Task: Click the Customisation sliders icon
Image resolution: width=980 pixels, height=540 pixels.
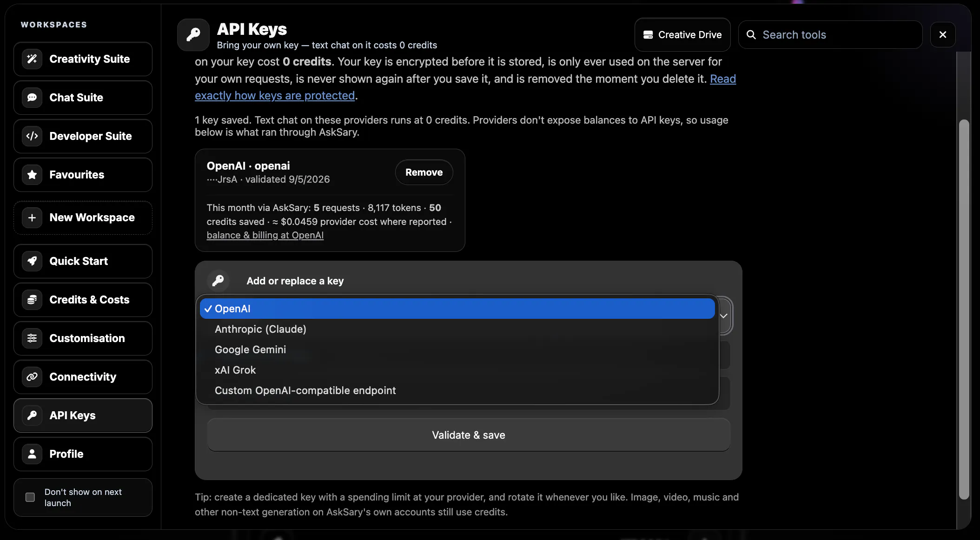Action: pos(32,338)
